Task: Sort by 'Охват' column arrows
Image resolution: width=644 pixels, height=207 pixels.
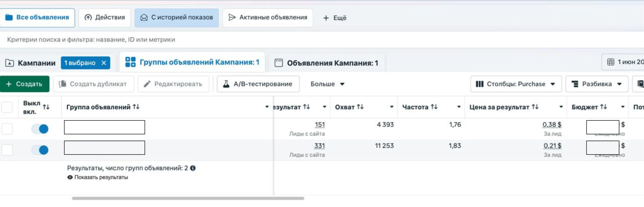Action: coord(360,107)
